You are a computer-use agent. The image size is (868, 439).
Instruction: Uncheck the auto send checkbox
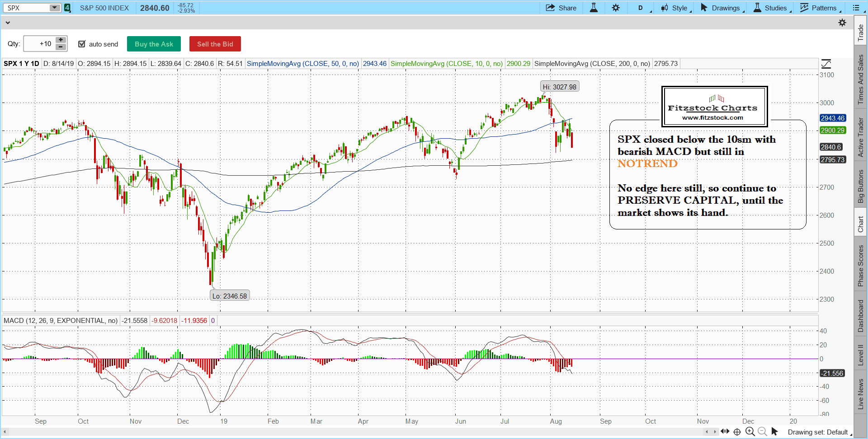(82, 44)
